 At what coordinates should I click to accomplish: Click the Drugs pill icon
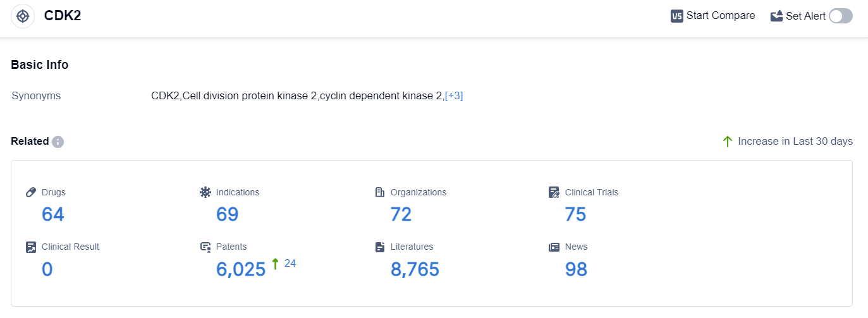(31, 192)
